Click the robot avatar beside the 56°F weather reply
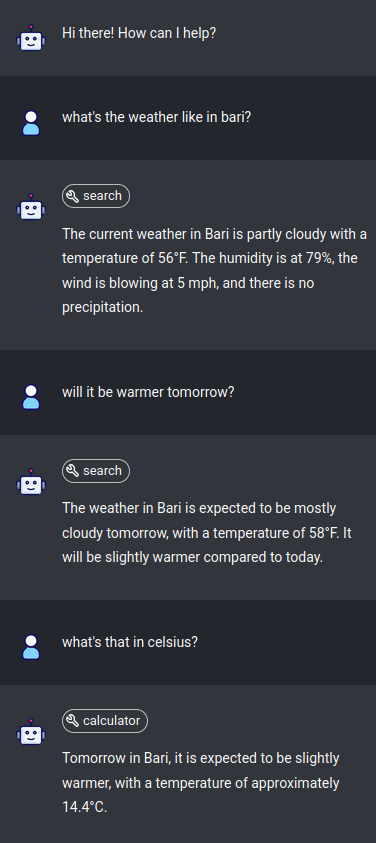The width and height of the screenshot is (376, 843). (x=31, y=207)
